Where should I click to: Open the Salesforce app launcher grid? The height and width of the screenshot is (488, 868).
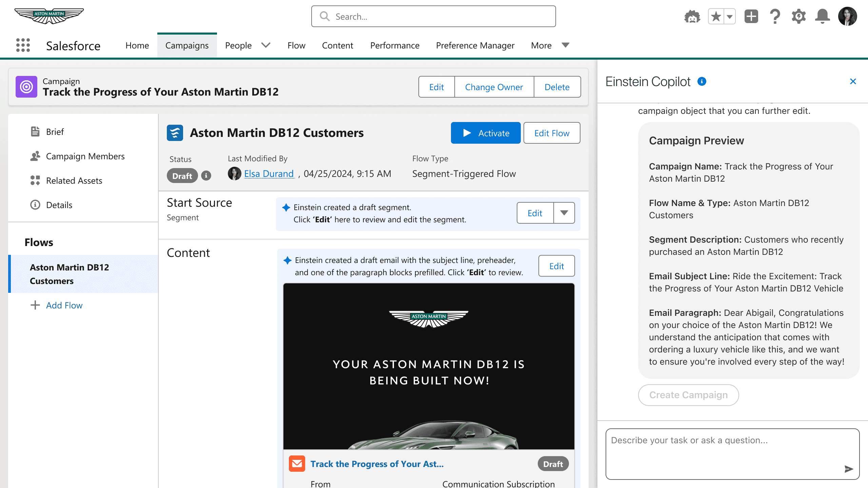23,45
